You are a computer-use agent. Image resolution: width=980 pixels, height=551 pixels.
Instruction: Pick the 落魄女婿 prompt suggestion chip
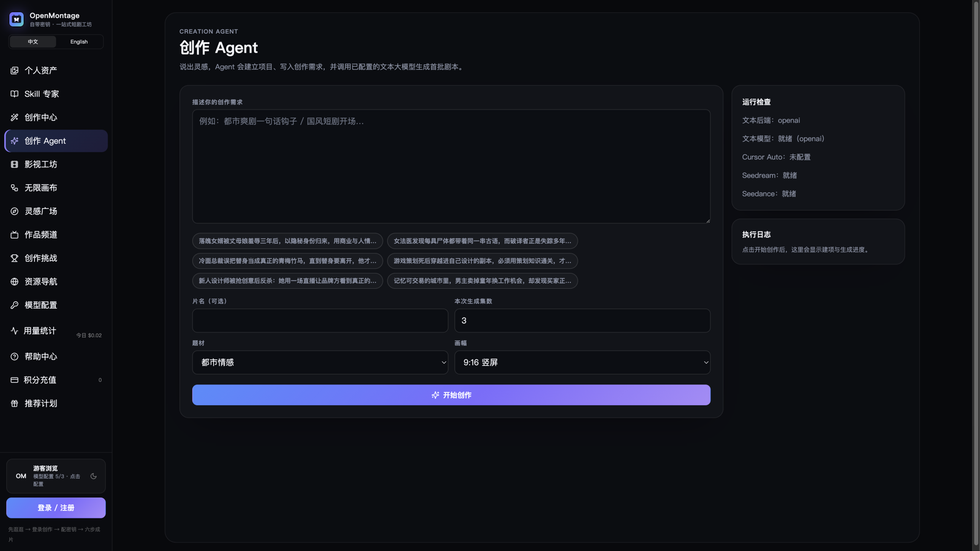click(287, 241)
